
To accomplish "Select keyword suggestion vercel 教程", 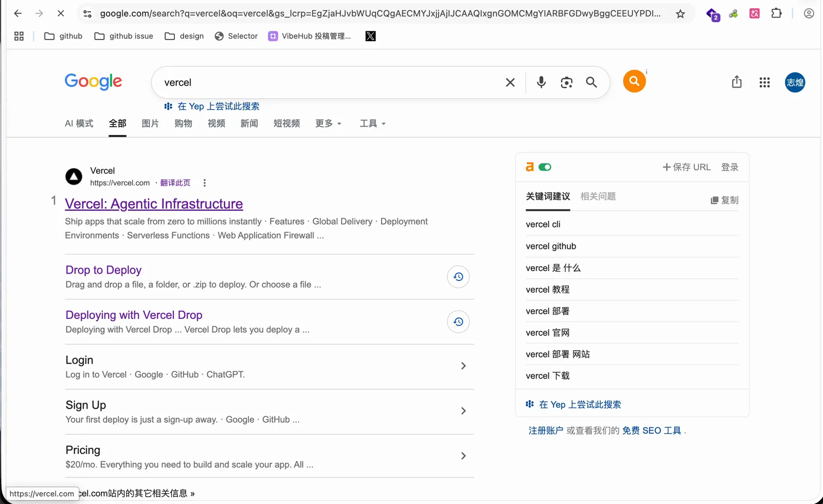I will 548,290.
